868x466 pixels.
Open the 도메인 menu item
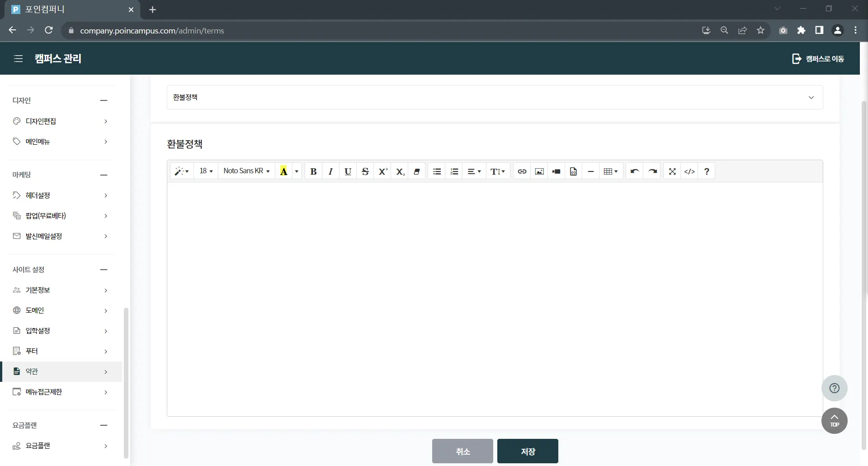[x=61, y=310]
